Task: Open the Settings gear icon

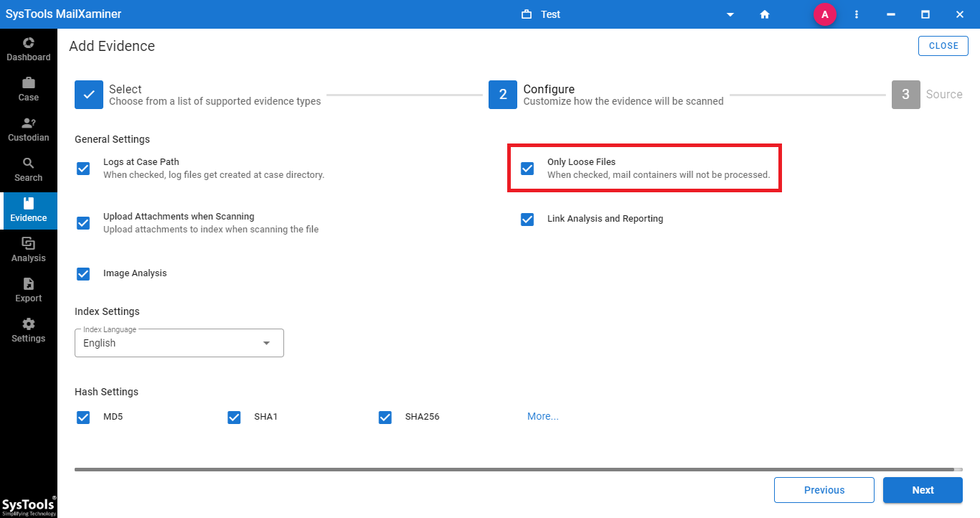Action: pos(29,324)
